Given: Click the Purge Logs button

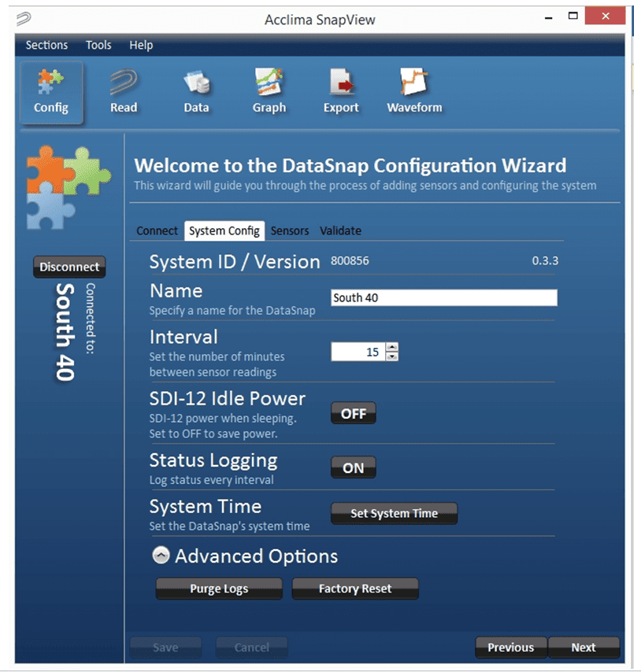Looking at the screenshot, I should [218, 588].
